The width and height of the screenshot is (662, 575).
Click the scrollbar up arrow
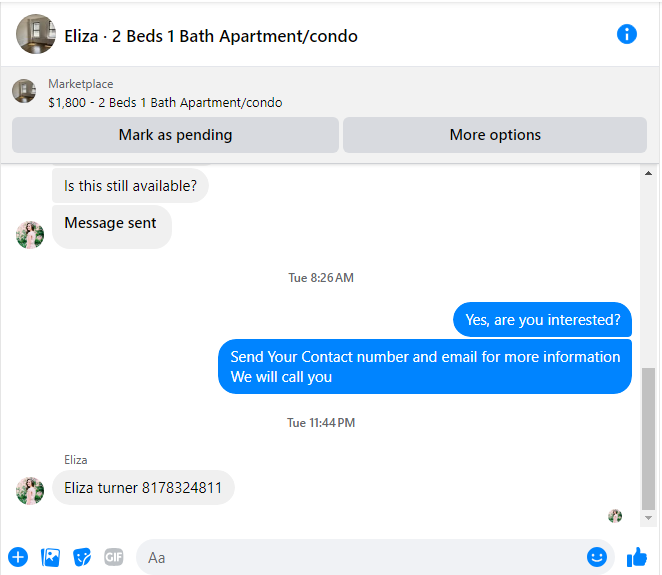[648, 173]
